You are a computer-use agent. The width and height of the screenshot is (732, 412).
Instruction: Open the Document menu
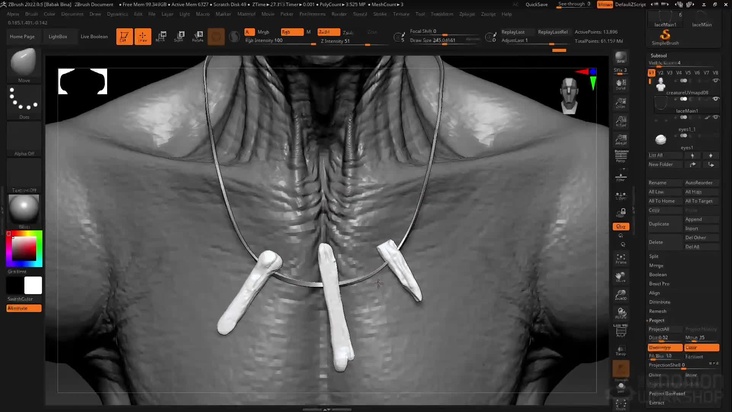click(72, 14)
